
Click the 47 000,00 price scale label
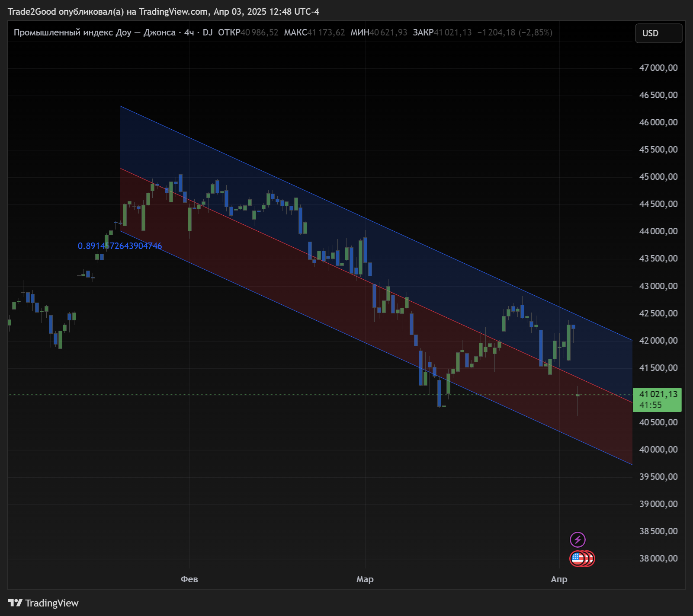(x=658, y=68)
